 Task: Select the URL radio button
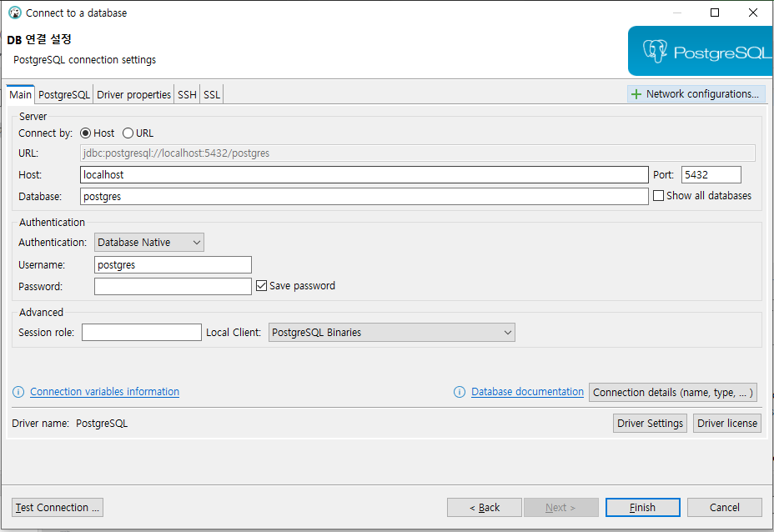(x=128, y=133)
